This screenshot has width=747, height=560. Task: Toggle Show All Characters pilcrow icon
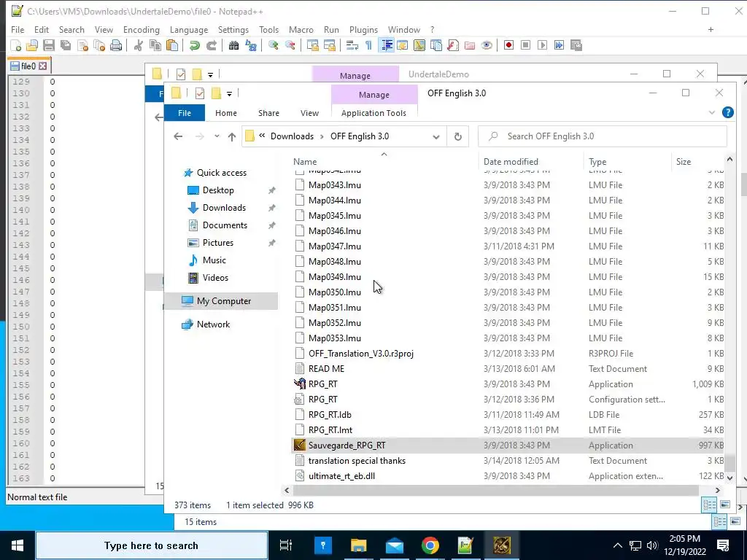[368, 45]
